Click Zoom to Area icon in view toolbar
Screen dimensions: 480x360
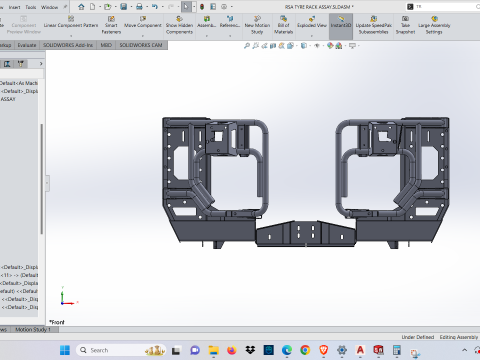pyautogui.click(x=256, y=46)
